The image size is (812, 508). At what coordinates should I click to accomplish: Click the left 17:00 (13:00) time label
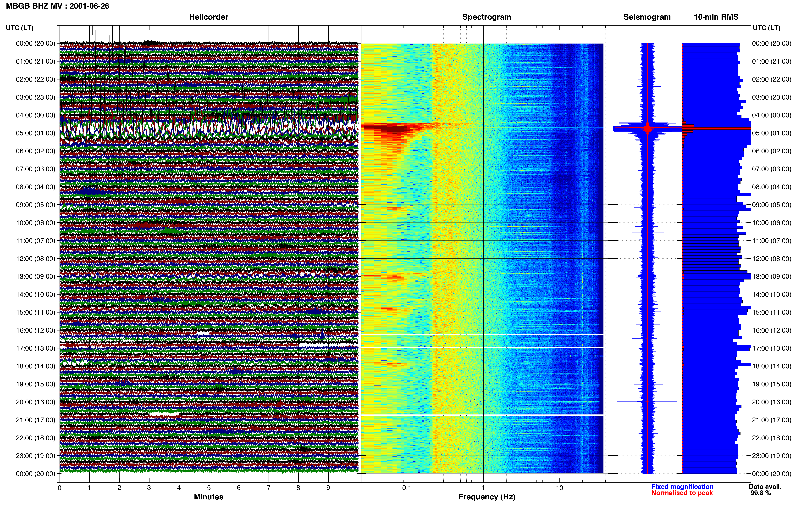pyautogui.click(x=36, y=348)
